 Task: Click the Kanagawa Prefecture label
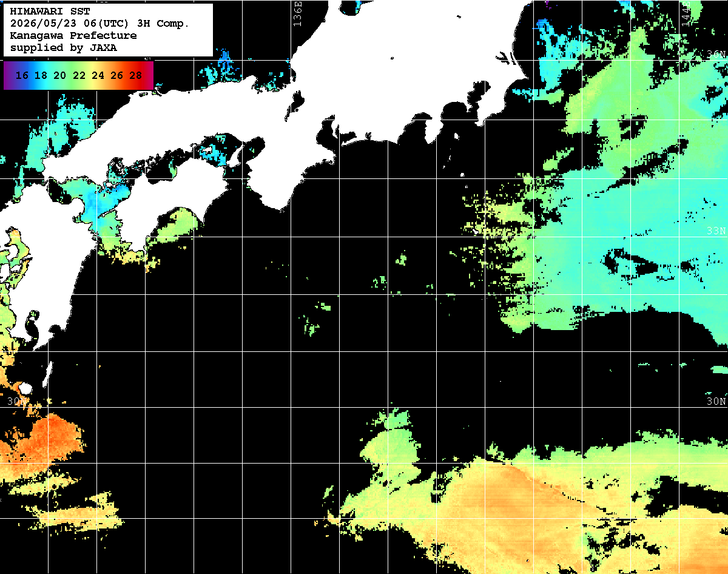point(73,36)
